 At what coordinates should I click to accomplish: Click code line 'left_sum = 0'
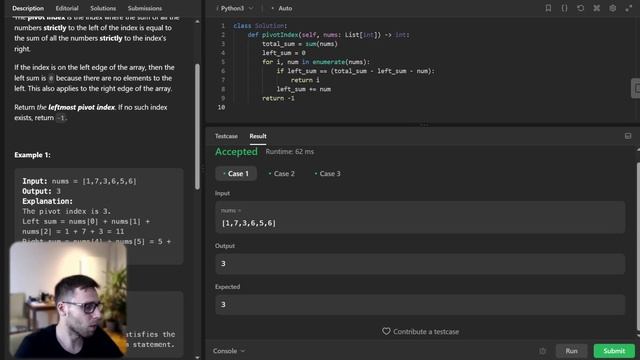284,53
